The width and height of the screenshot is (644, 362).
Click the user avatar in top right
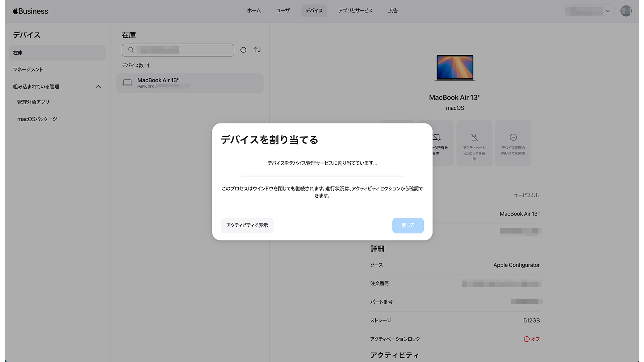click(626, 11)
